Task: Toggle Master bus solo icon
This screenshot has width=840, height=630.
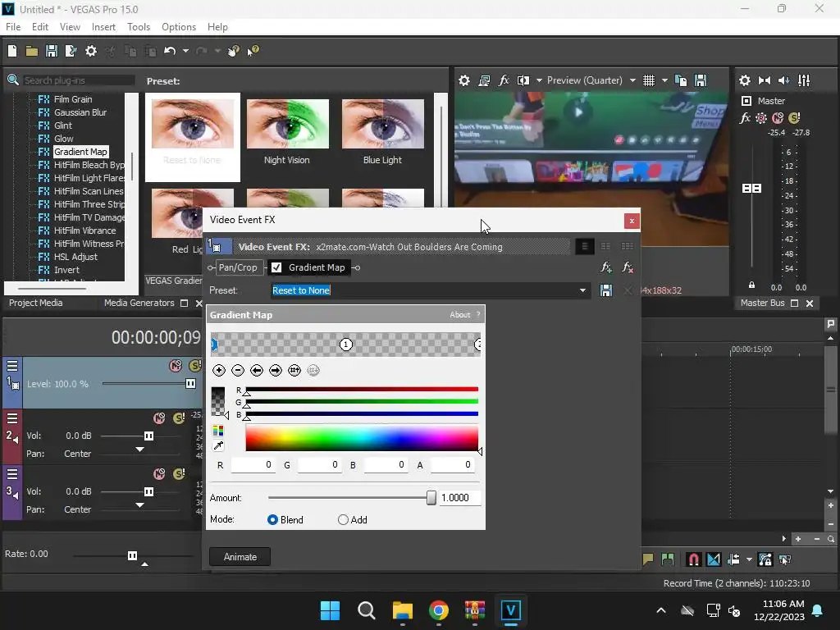Action: [x=794, y=118]
